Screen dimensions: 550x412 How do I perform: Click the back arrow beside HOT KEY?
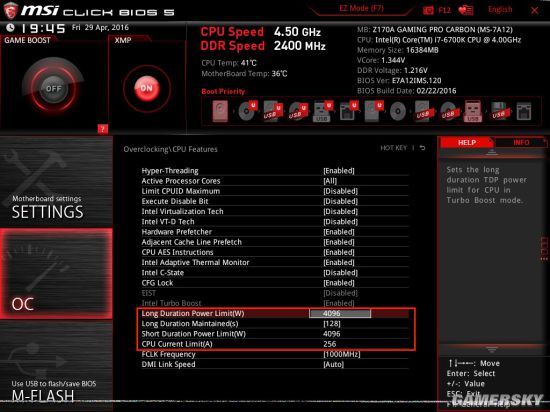click(422, 148)
